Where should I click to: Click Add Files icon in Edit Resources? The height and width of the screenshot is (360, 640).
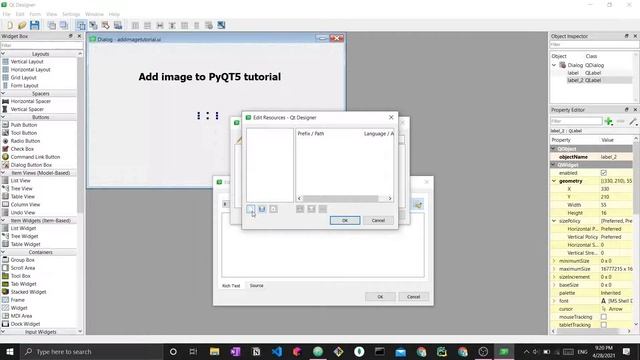tap(311, 209)
